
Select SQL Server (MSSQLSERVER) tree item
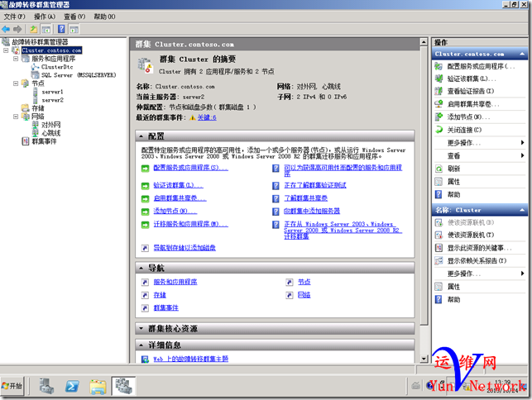pos(79,75)
